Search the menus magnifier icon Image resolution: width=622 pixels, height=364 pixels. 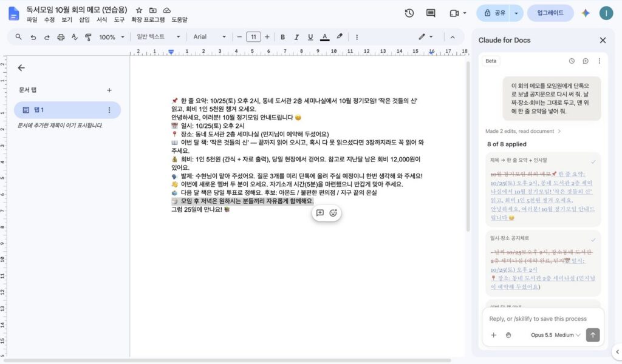click(18, 37)
